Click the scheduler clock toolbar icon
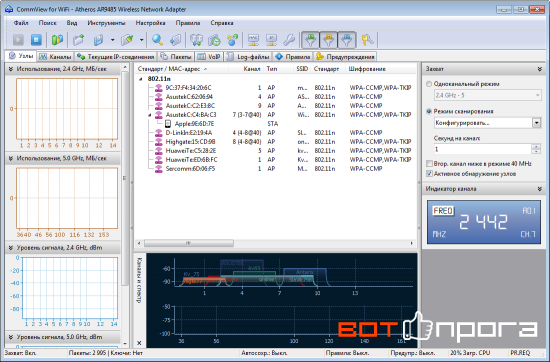This screenshot has width=550, height=362. [214, 40]
